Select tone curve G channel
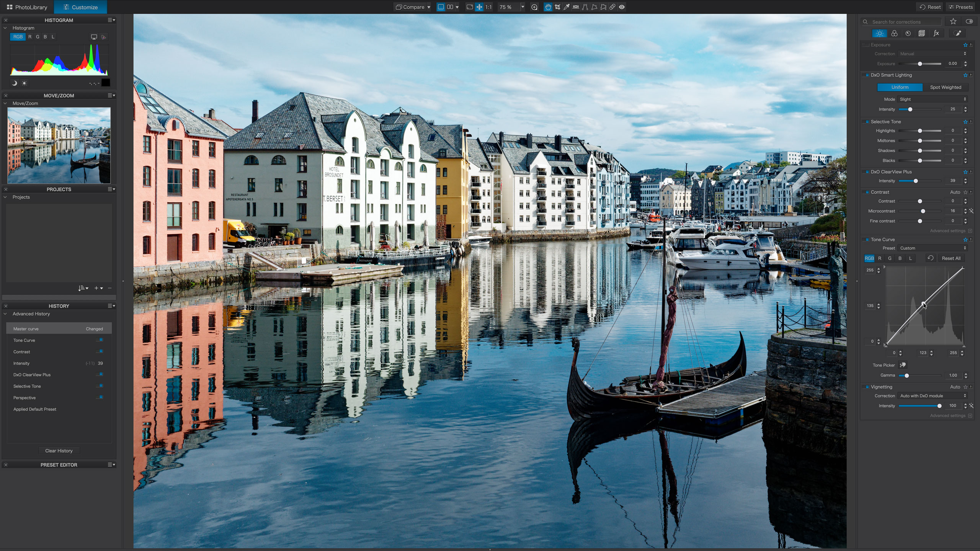The width and height of the screenshot is (980, 551). coord(890,258)
